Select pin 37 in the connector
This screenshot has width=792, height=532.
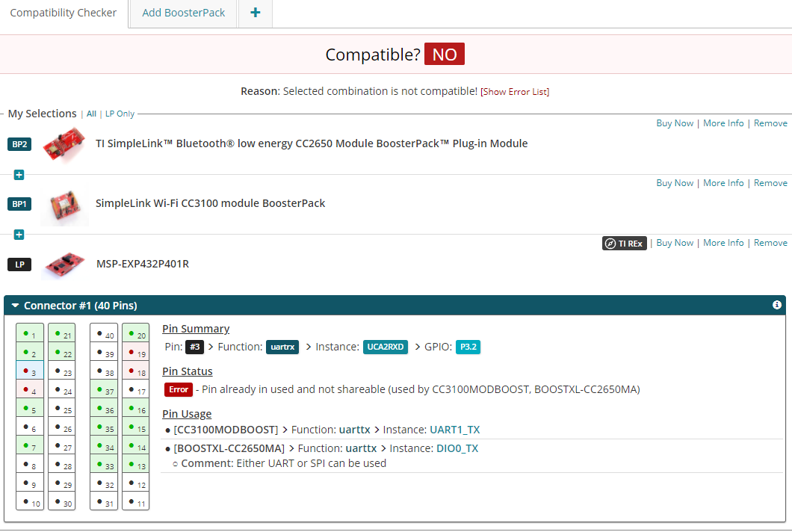point(104,389)
